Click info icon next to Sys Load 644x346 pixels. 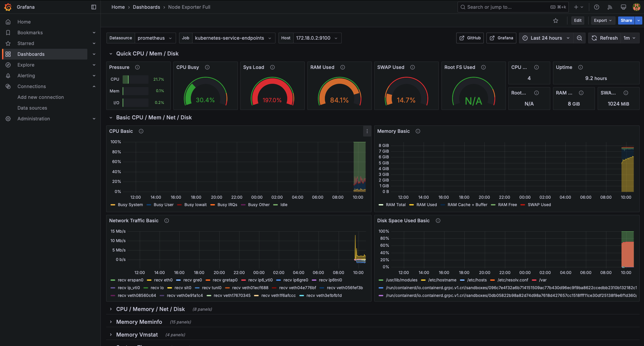[x=272, y=67]
